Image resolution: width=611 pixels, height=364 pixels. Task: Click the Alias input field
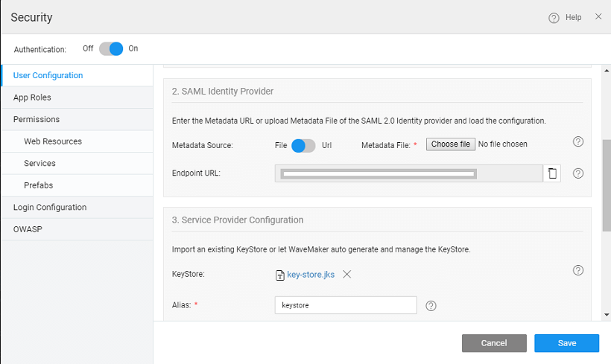tap(345, 305)
